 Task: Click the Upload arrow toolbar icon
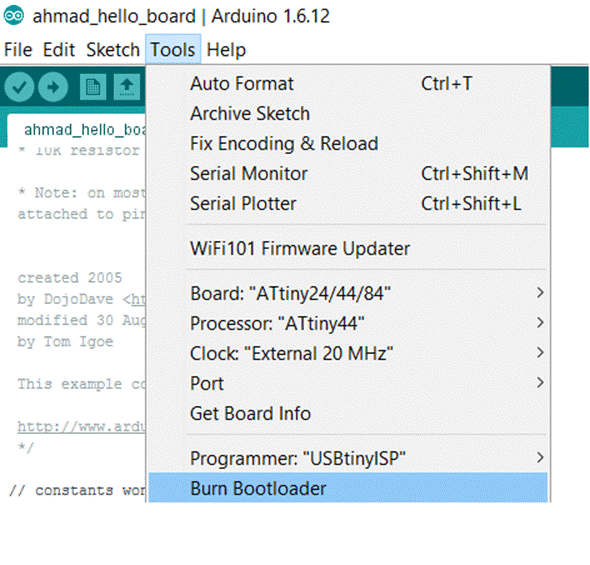tap(53, 87)
